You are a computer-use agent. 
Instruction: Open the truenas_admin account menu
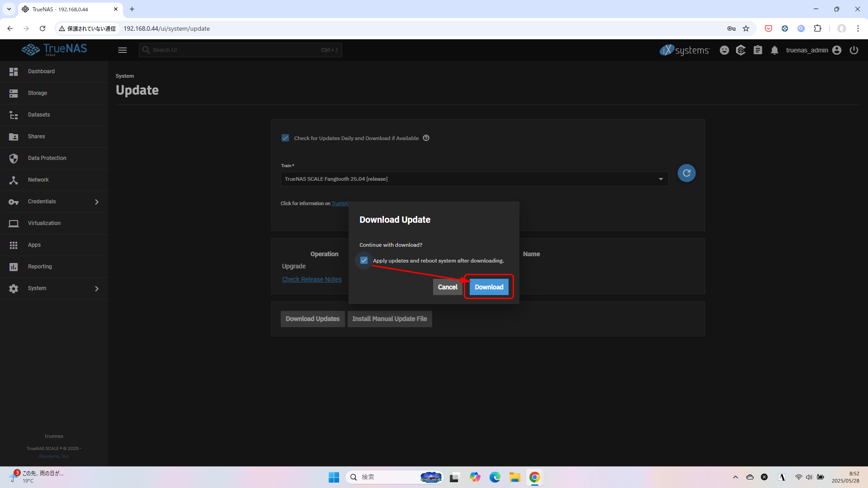coord(813,50)
